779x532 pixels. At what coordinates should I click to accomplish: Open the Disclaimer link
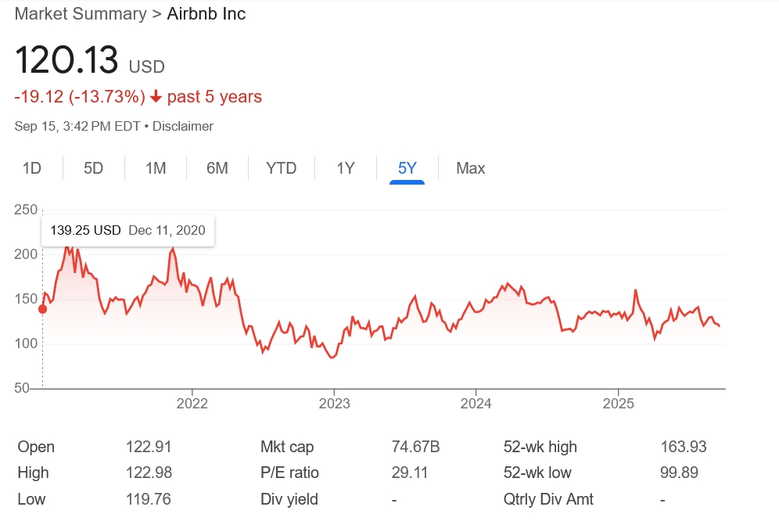tap(183, 126)
